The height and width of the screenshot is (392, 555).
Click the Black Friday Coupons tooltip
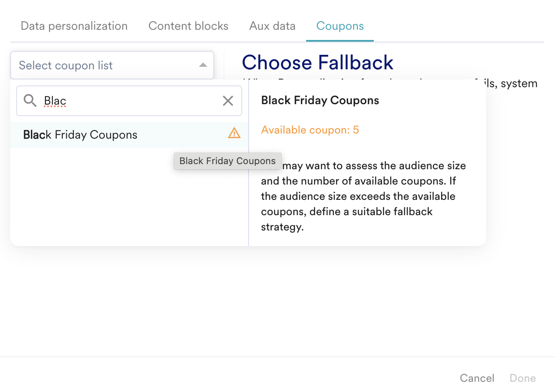(x=227, y=161)
